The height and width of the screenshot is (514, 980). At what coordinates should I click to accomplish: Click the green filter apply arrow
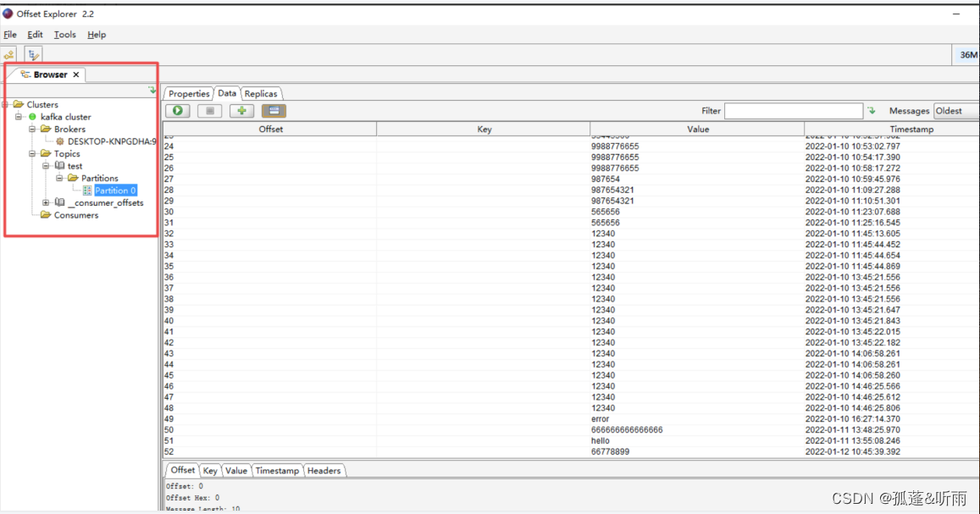coord(872,111)
